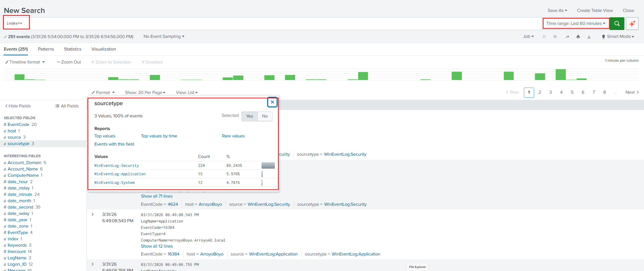This screenshot has height=271, width=644.
Task: Open the Job dropdown menu
Action: pos(528,37)
